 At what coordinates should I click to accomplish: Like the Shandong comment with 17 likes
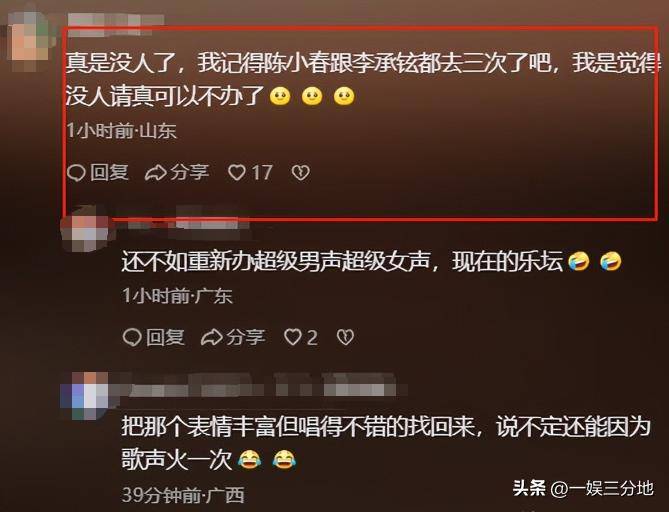click(x=237, y=173)
